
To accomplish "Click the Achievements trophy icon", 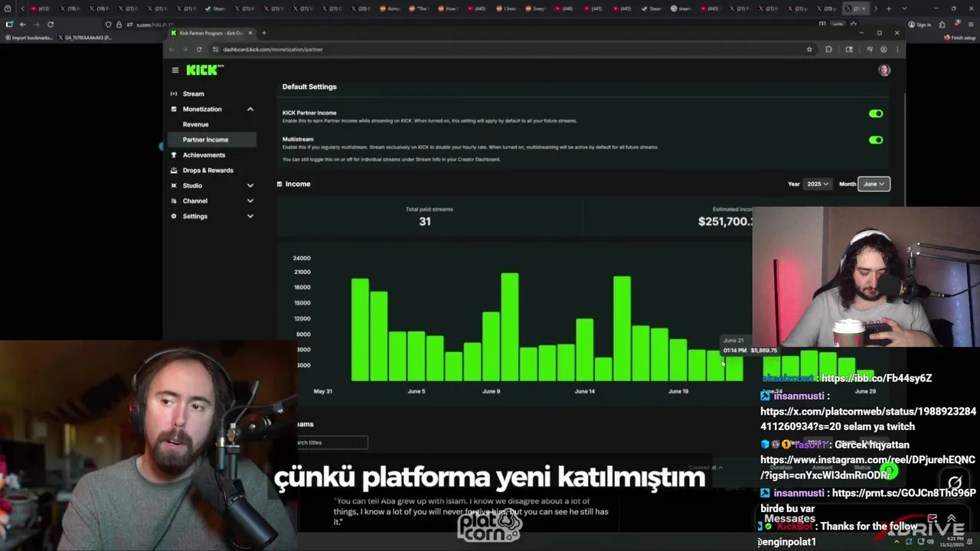I will [x=174, y=155].
